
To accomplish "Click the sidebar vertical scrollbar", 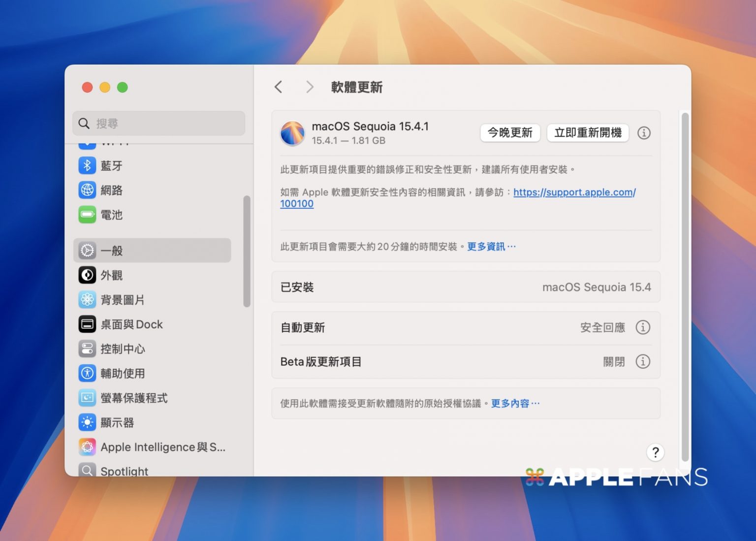I will pos(247,251).
